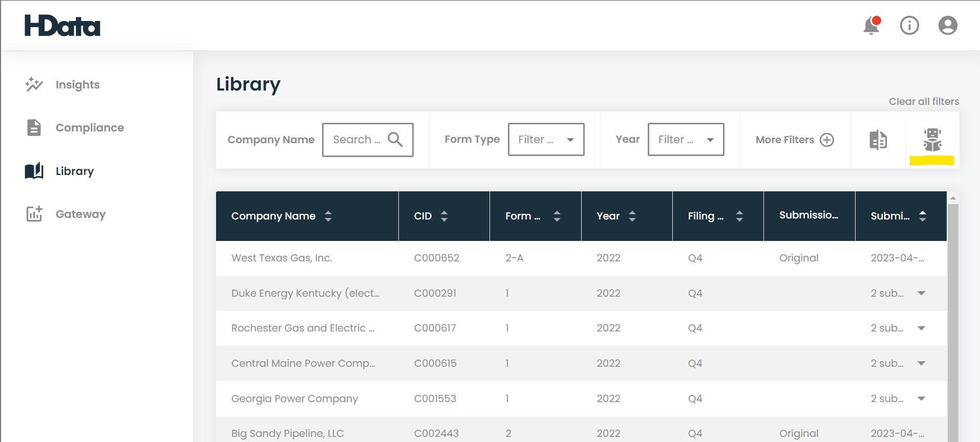This screenshot has width=980, height=442.
Task: Click CID C000615
Action: click(x=435, y=363)
